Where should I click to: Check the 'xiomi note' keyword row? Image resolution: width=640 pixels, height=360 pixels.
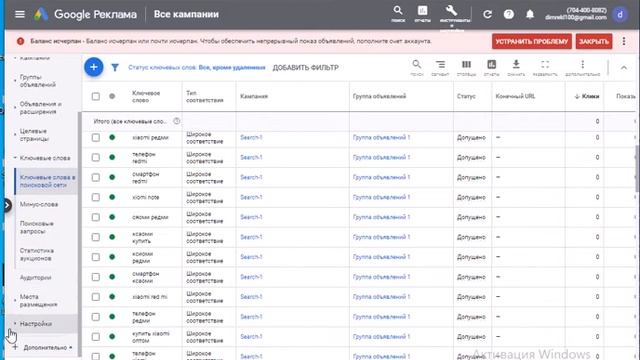pyautogui.click(x=96, y=197)
